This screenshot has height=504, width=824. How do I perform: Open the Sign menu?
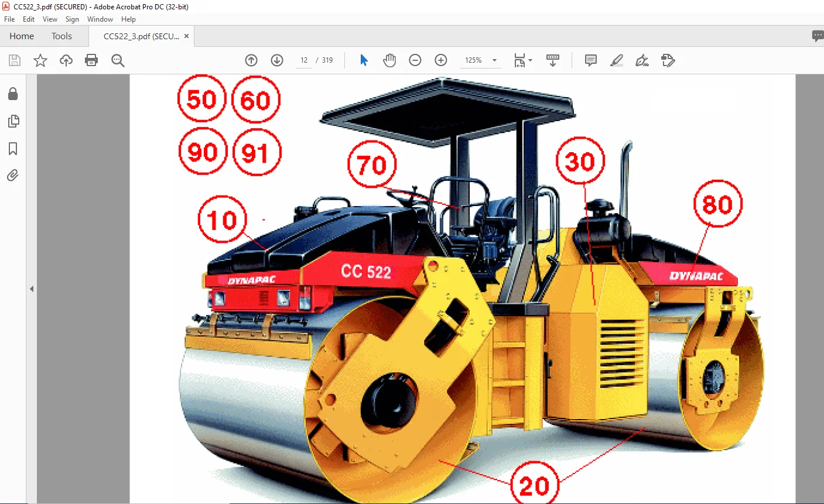(72, 19)
